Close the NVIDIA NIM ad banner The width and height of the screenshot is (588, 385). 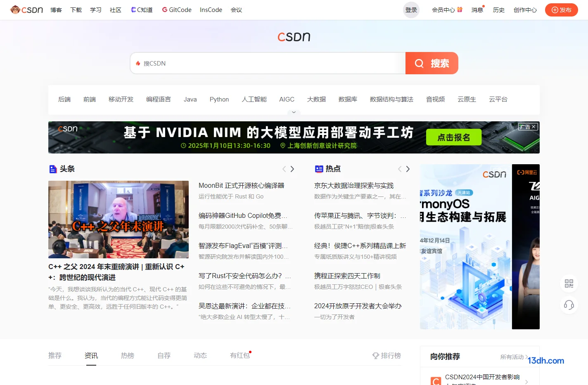[x=533, y=127]
